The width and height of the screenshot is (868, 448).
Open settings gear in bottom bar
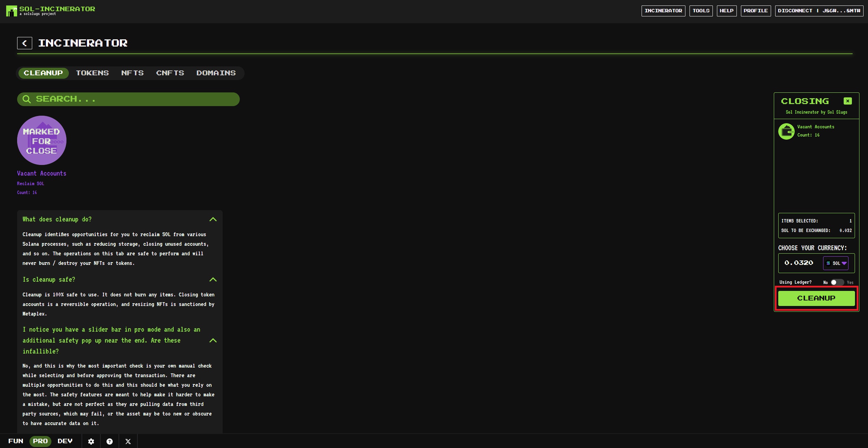click(x=91, y=441)
